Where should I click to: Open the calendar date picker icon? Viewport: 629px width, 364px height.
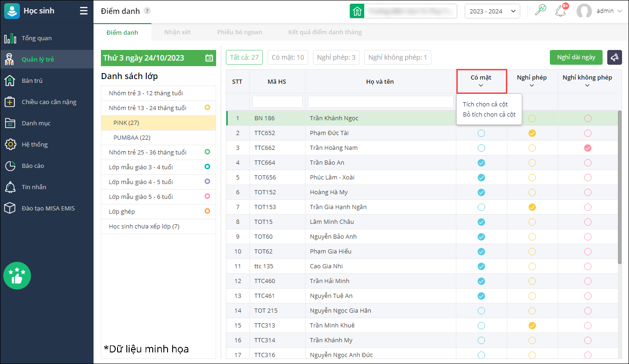click(209, 58)
